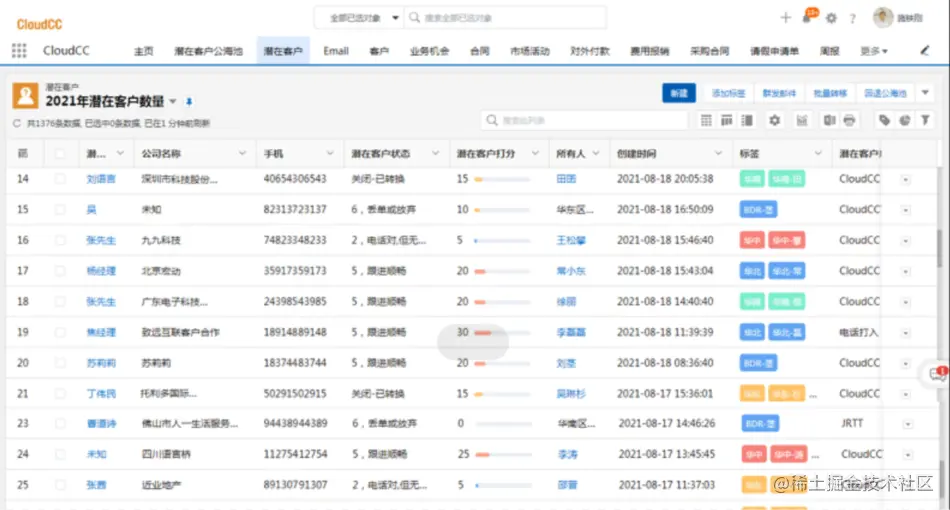
Task: Click the global search input field
Action: (505, 18)
